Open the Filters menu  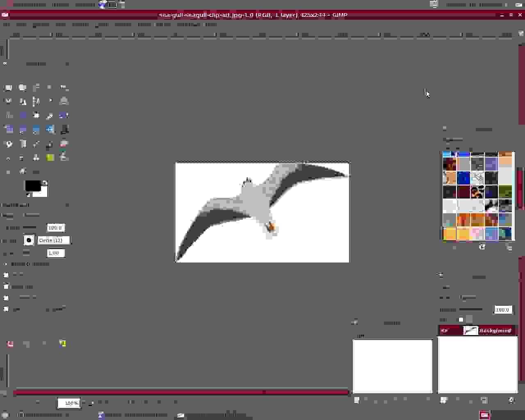163,25
